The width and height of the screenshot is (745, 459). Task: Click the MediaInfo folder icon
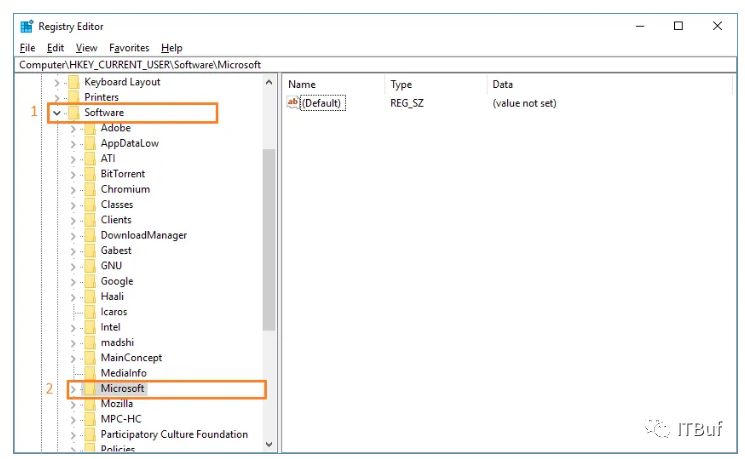[90, 373]
